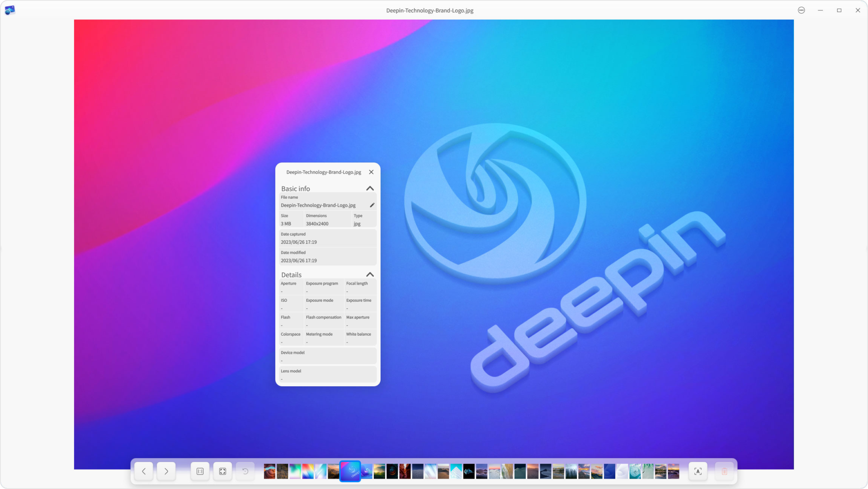Click the 'Max aperture' label

click(358, 318)
